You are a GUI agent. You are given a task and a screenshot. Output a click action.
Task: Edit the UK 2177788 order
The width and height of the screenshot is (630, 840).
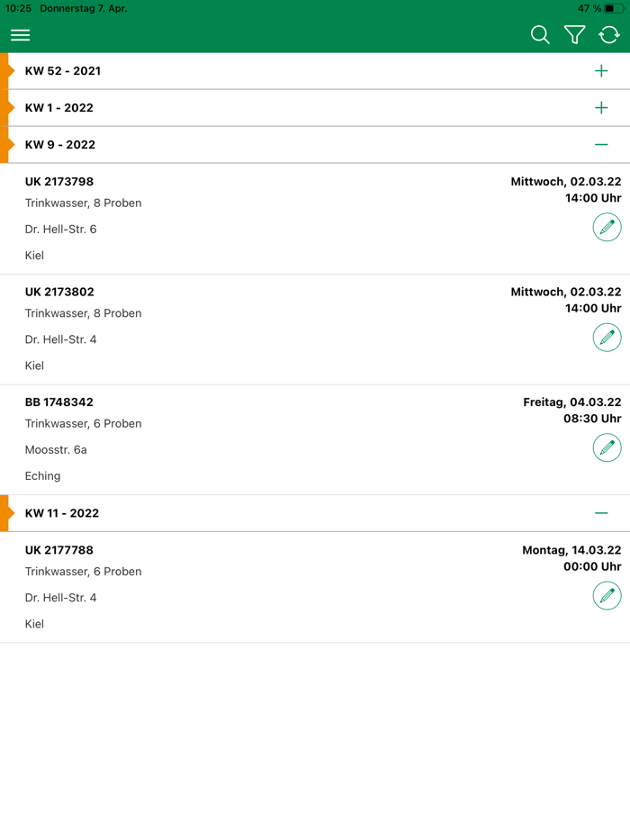(607, 596)
